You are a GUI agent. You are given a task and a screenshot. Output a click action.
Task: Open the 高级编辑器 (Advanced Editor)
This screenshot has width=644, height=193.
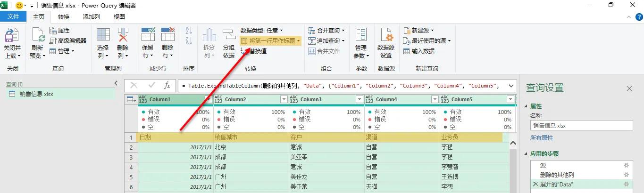(x=68, y=41)
